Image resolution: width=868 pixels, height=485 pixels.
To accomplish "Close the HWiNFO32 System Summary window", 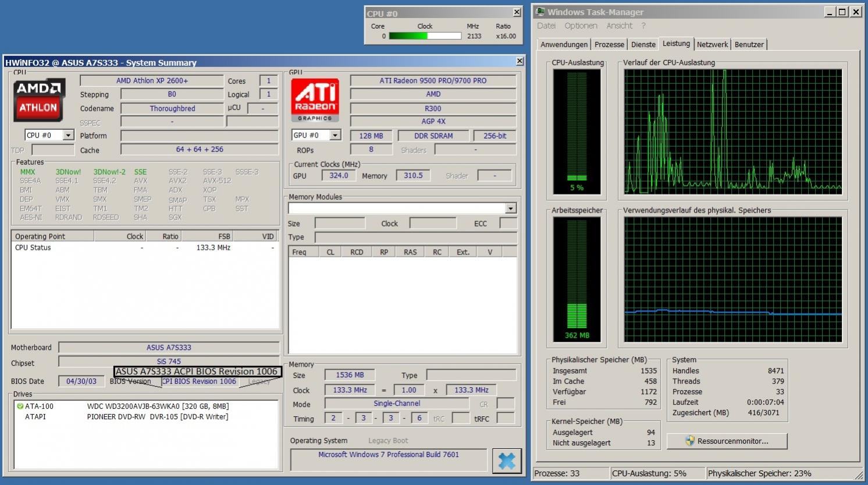I will coord(519,61).
